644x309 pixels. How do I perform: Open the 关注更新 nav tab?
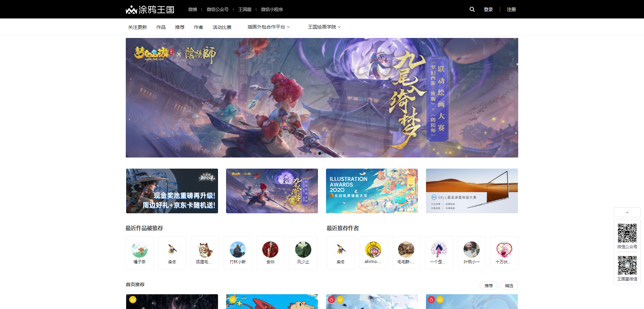tap(138, 27)
